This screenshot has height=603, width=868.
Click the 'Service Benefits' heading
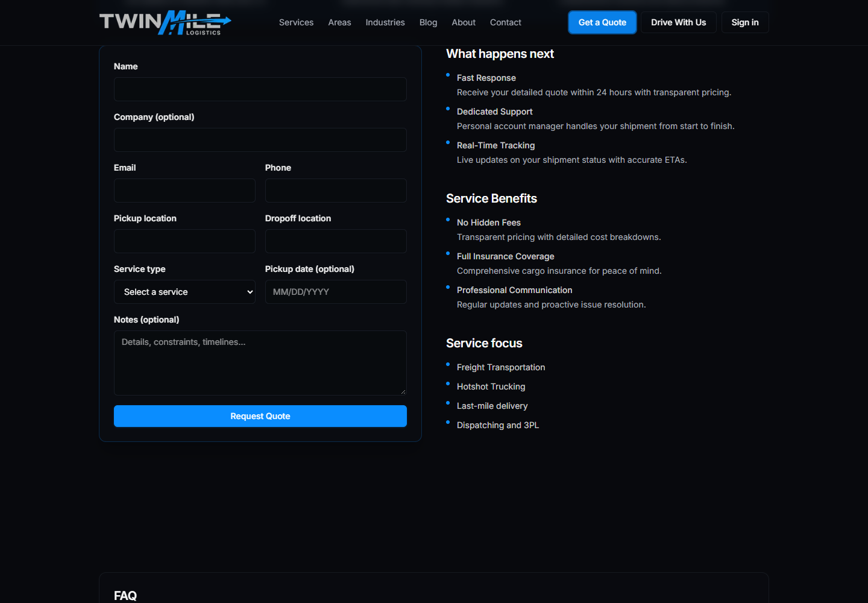pos(491,198)
